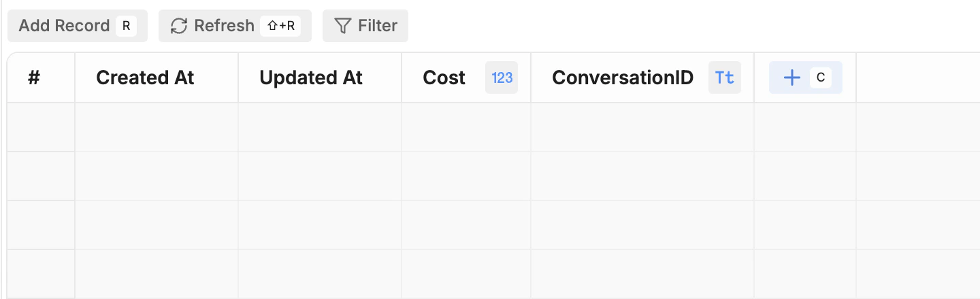980x299 pixels.
Task: Click third row cell under ConversationID
Action: 642,225
